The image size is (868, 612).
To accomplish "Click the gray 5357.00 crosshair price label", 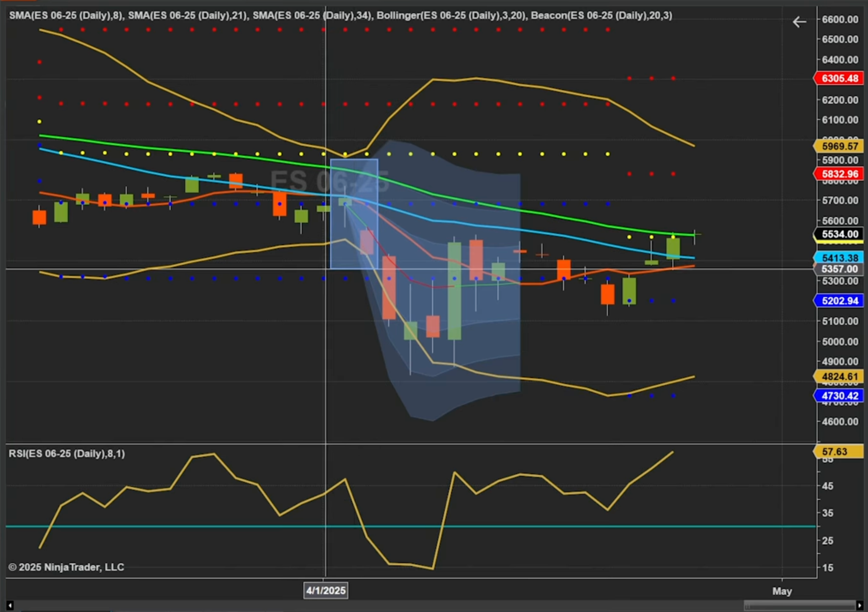I will click(839, 269).
